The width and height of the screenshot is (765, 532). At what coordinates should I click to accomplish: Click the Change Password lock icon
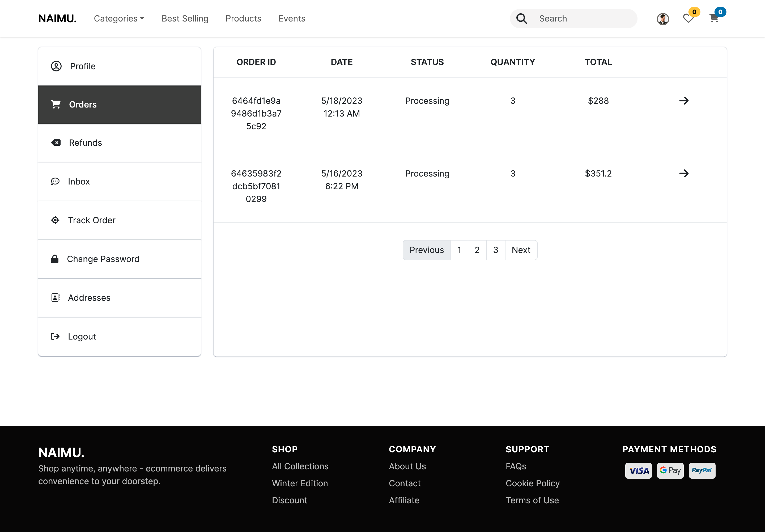[55, 259]
